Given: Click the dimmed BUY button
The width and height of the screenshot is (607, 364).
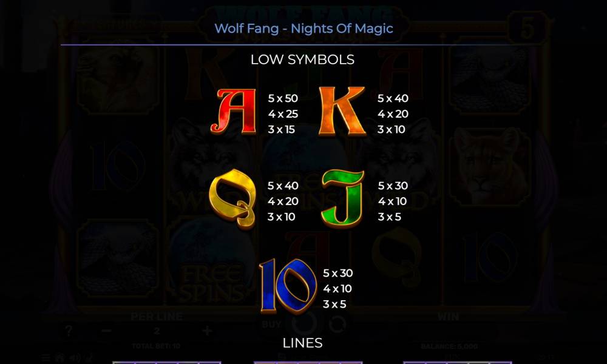Looking at the screenshot, I should tap(271, 325).
